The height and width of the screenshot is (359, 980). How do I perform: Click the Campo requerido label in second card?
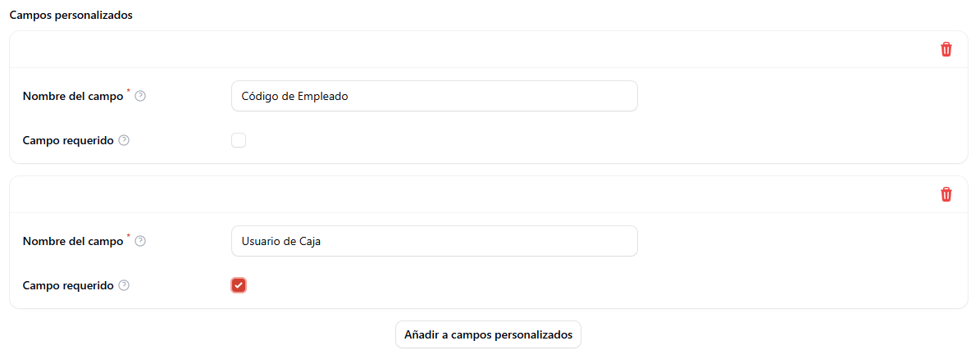pyautogui.click(x=68, y=285)
